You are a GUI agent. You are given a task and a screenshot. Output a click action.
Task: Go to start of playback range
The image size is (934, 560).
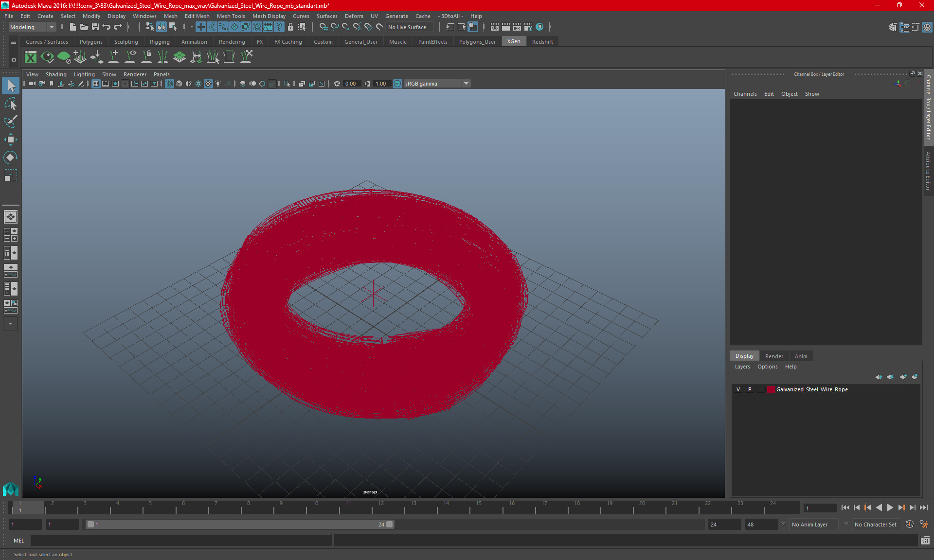point(845,507)
